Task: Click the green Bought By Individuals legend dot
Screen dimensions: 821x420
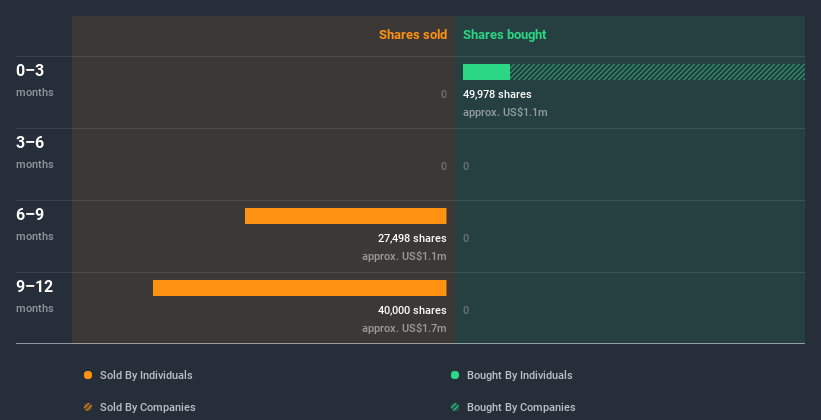Action: pos(455,375)
